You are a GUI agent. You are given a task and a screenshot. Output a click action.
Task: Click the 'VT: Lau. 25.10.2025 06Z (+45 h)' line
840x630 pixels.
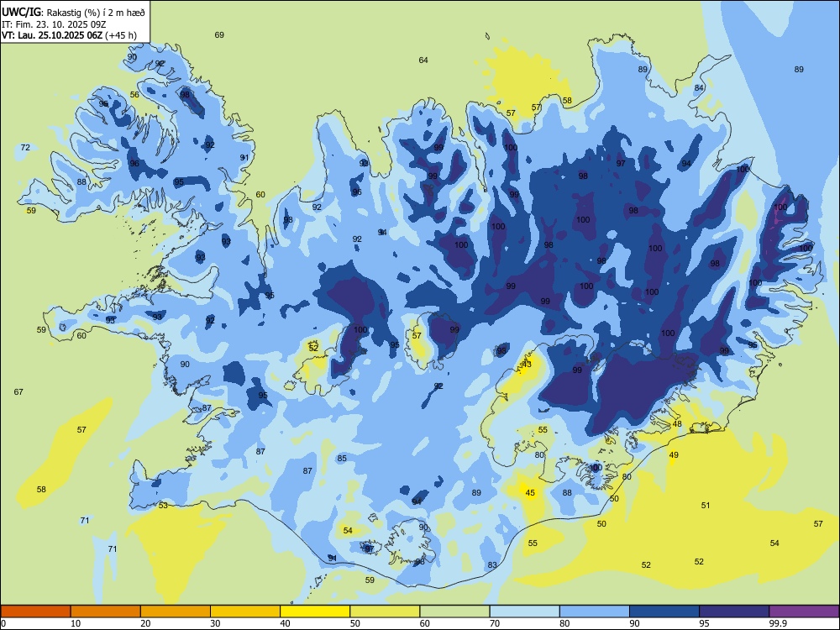pyautogui.click(x=69, y=35)
